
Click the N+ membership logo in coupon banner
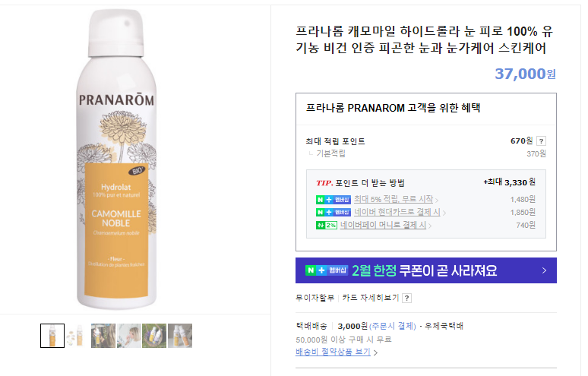327,270
